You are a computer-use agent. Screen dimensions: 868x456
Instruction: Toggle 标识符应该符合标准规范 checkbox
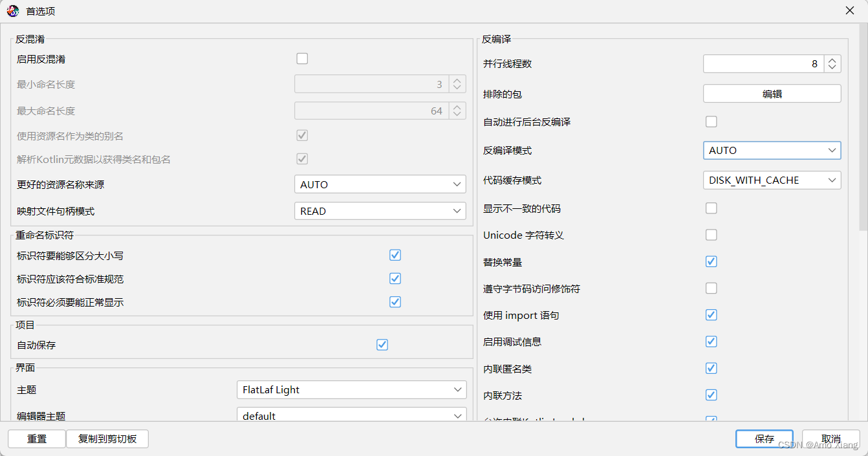coord(395,279)
